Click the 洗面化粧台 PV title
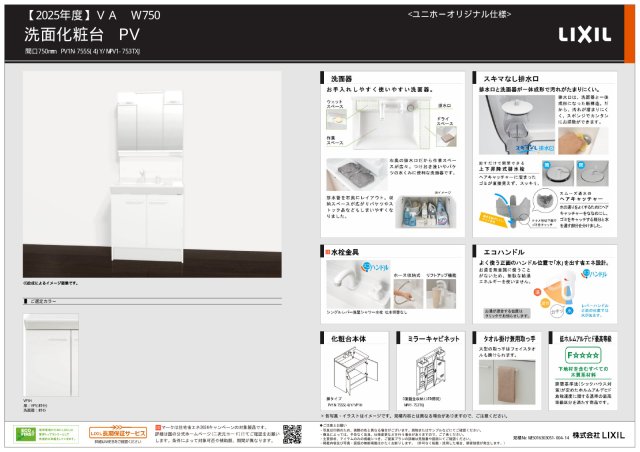The image size is (640, 452). [x=82, y=35]
